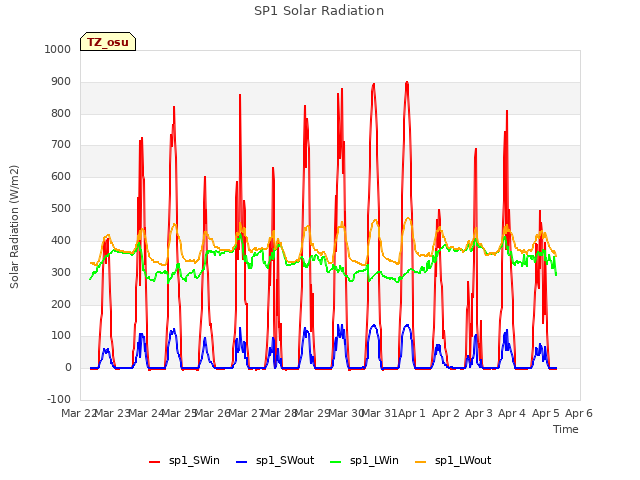Click the 200 y-axis tick label
Viewport: 640px width, 480px height.
click(61, 304)
